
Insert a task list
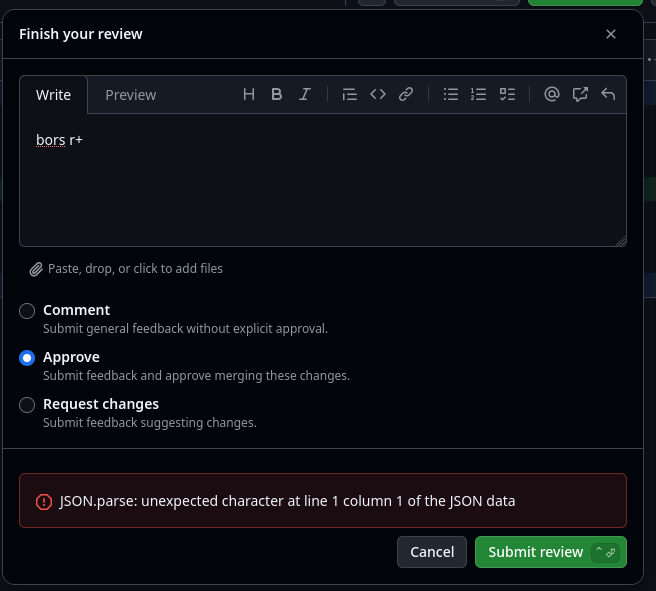[x=507, y=94]
